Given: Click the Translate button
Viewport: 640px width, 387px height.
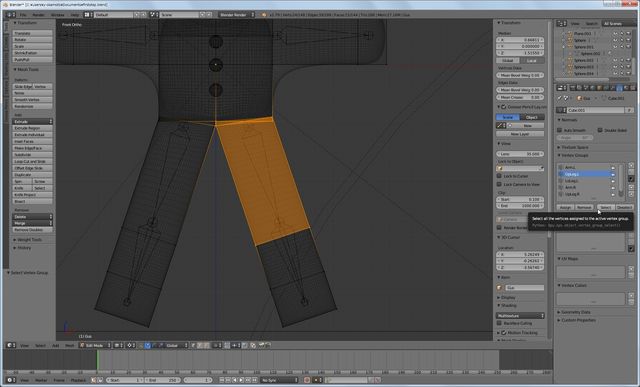Looking at the screenshot, I should 32,33.
